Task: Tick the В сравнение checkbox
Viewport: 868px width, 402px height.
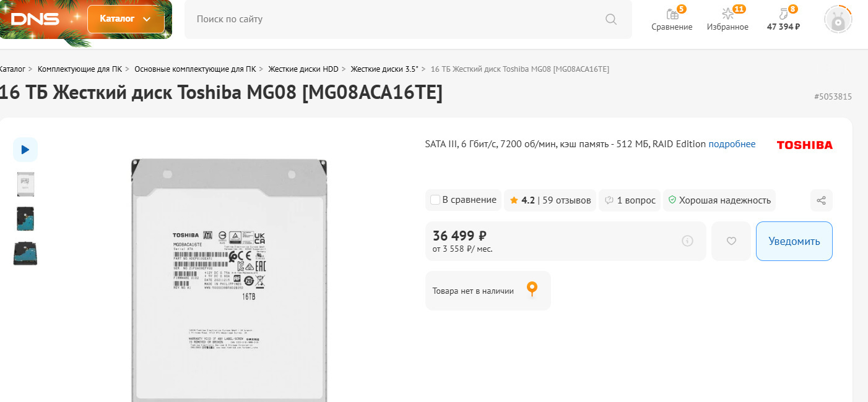Action: pos(435,200)
